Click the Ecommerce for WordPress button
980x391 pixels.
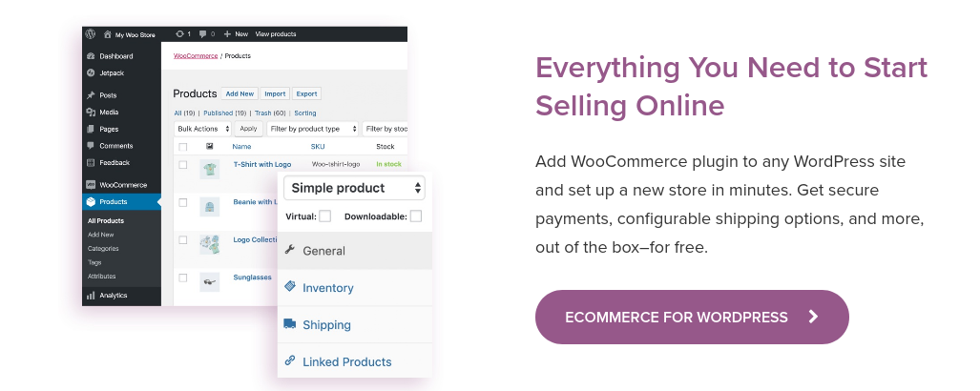click(x=692, y=317)
